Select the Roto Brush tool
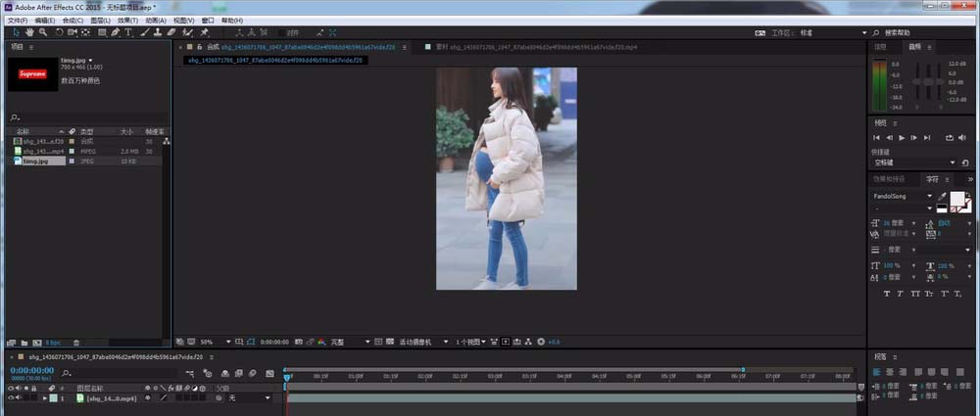Image resolution: width=980 pixels, height=416 pixels. tap(187, 32)
